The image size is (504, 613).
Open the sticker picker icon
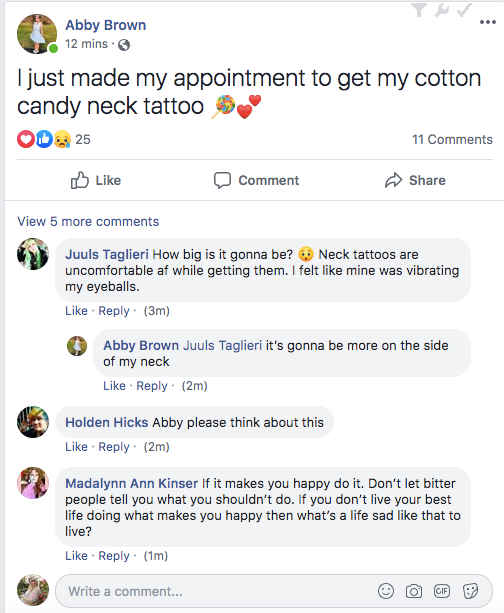coord(470,591)
